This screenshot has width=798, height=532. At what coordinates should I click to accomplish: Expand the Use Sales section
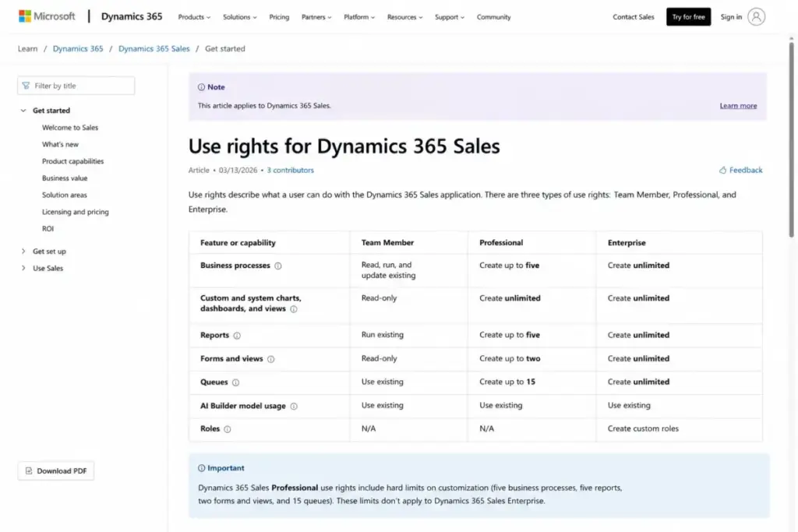click(23, 268)
